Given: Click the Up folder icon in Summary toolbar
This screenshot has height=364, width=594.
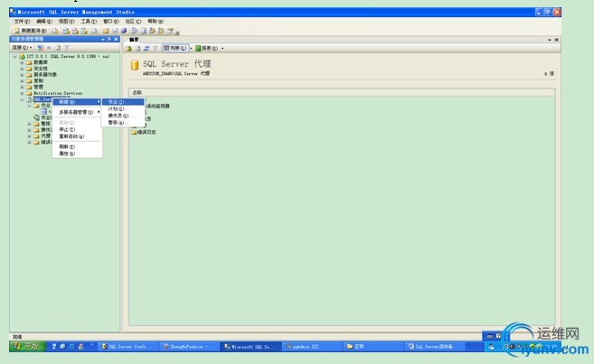Looking at the screenshot, I should [128, 49].
